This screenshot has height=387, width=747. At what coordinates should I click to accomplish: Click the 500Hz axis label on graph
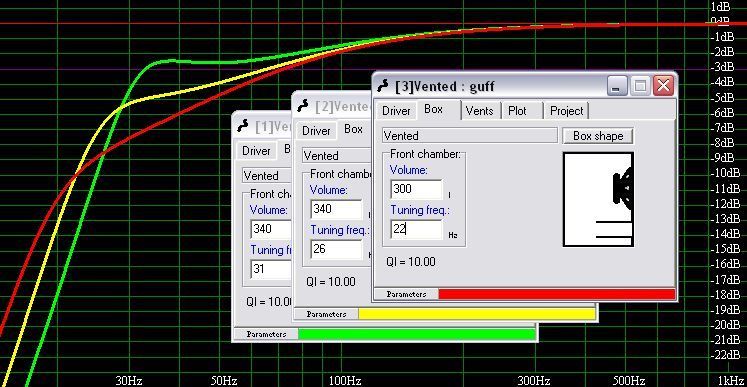629,381
